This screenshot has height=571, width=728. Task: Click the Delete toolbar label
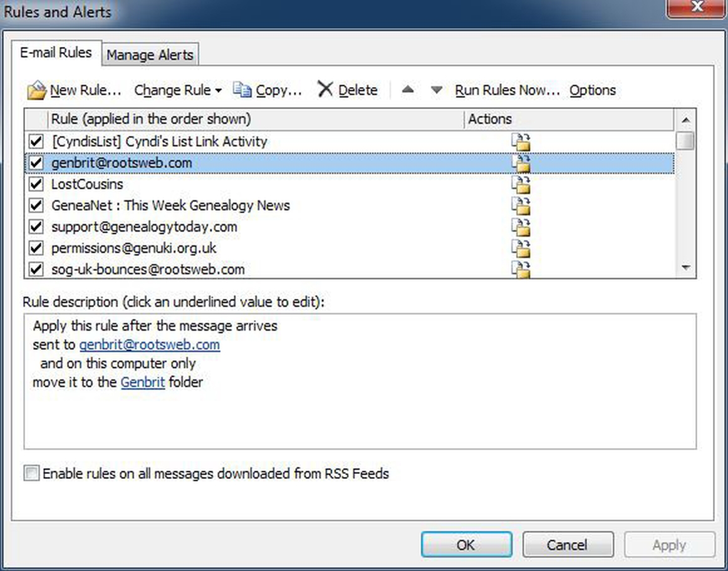click(358, 90)
